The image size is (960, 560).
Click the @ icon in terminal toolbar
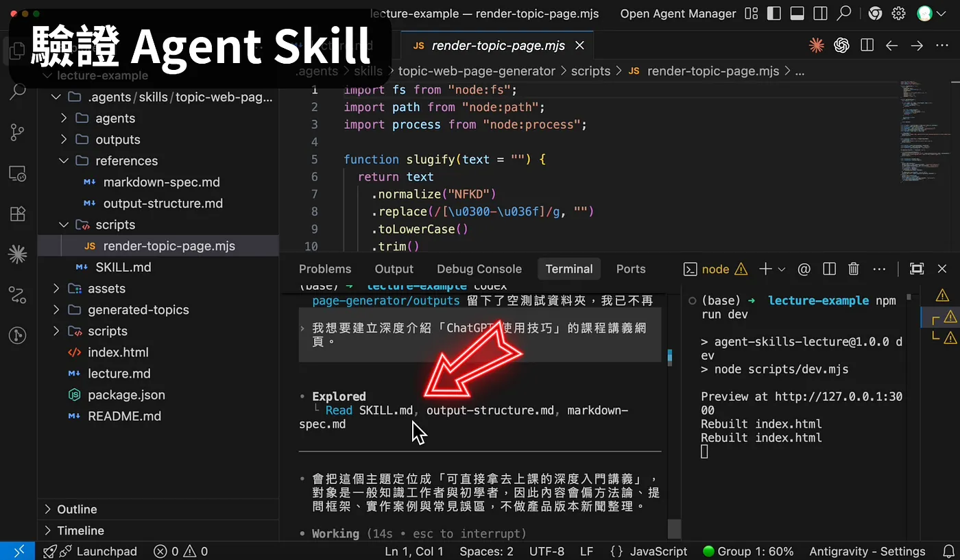804,269
